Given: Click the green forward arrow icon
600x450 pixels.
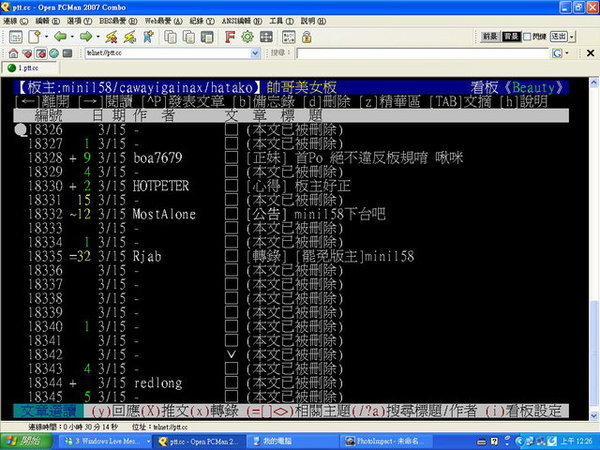Looking at the screenshot, I should (x=86, y=37).
